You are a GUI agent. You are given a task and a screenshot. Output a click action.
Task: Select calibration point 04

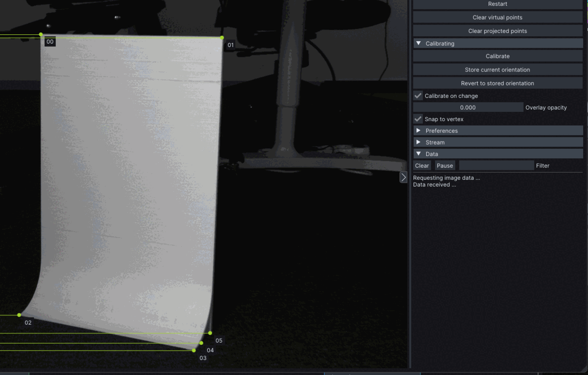tap(201, 343)
